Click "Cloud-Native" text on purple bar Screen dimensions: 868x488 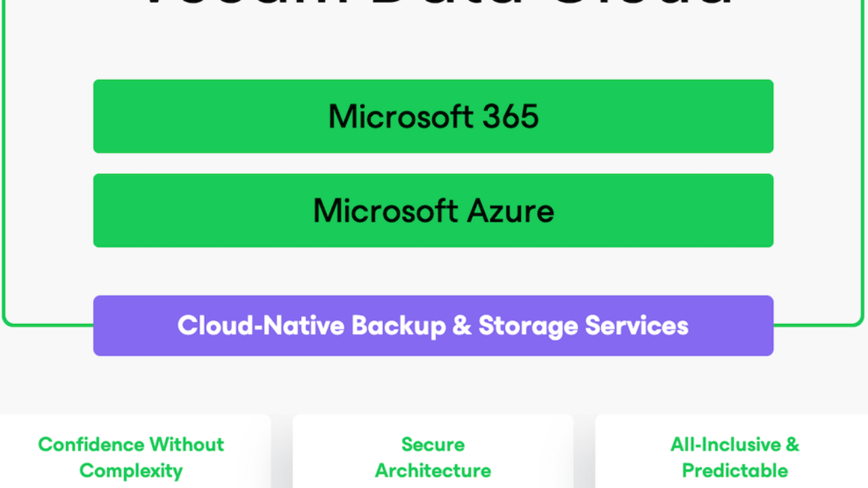pyautogui.click(x=262, y=326)
